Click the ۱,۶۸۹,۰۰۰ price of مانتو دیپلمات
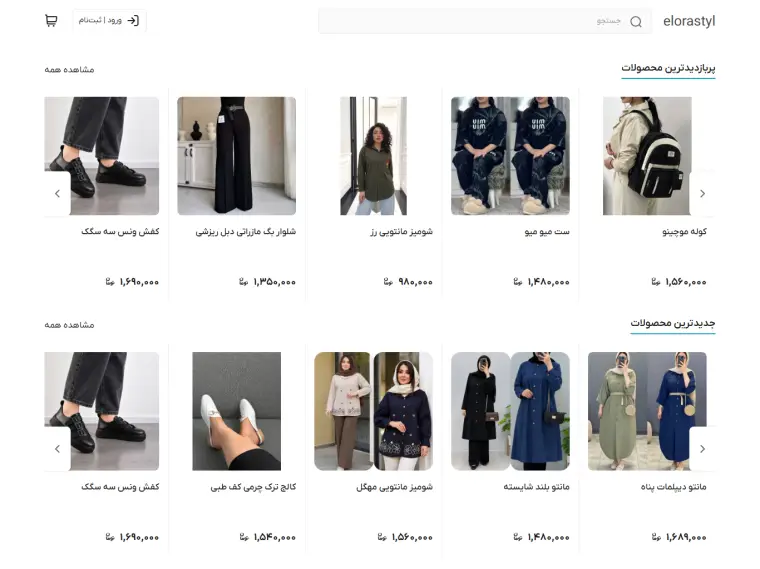 point(686,537)
